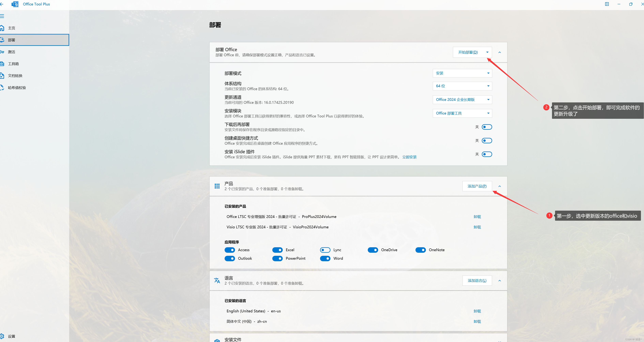
Task: Click the 立即安装 link
Action: (x=409, y=157)
